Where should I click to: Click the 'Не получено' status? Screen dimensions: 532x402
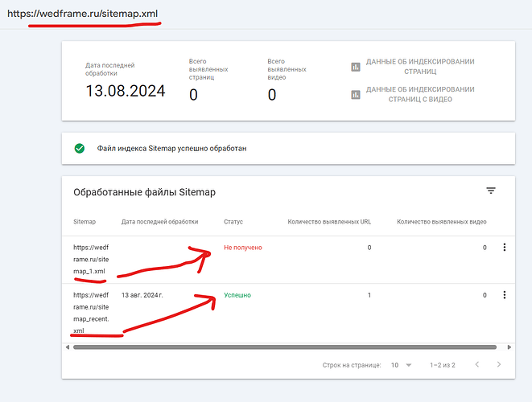243,248
